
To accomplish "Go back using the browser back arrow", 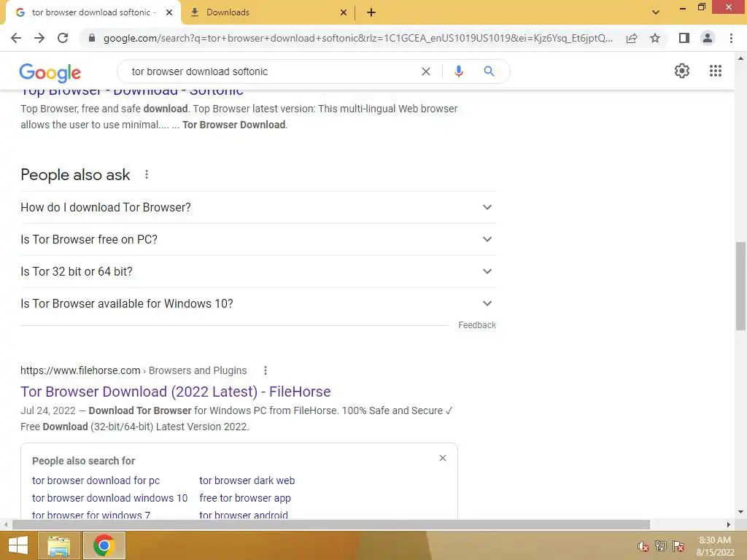I will (x=16, y=38).
